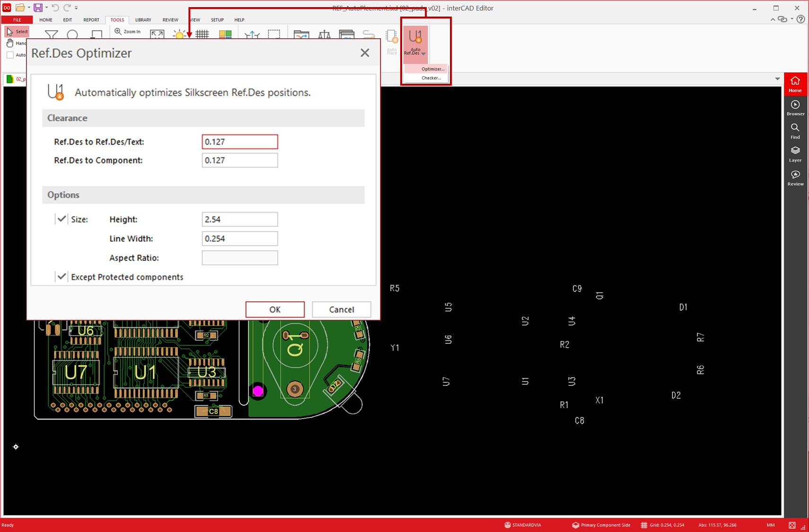The image size is (809, 532).
Task: Click the Height input field
Action: click(240, 219)
